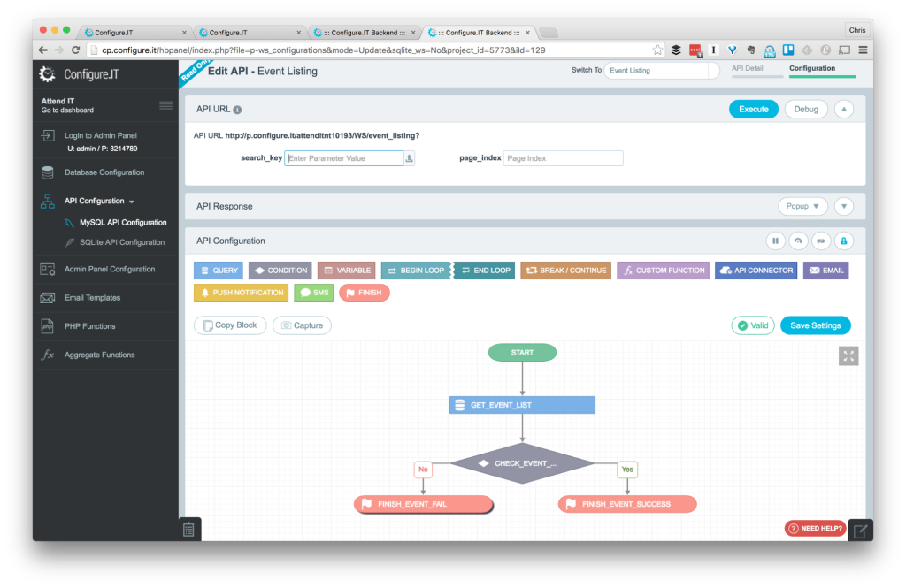Add a CUSTOM FUNCTION block

coord(664,271)
